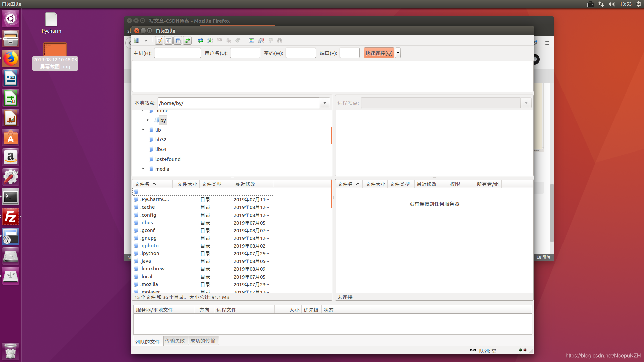The height and width of the screenshot is (362, 644).
Task: Expand the lib folder tree node
Action: pyautogui.click(x=143, y=130)
